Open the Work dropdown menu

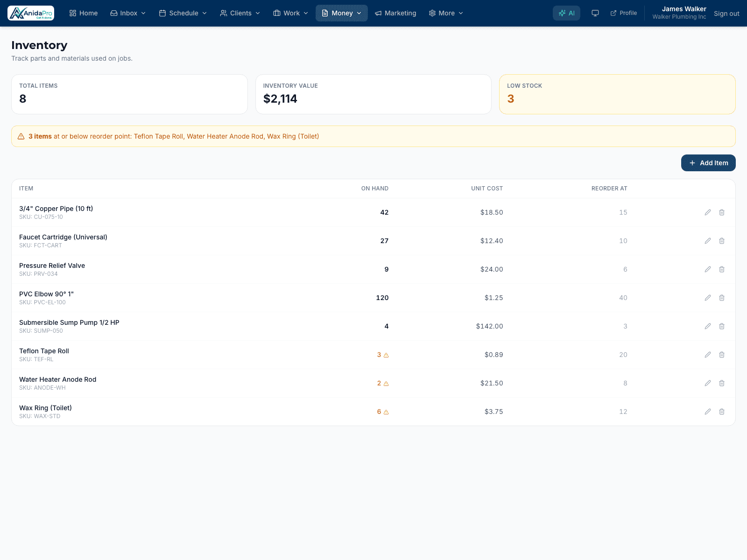click(x=290, y=13)
